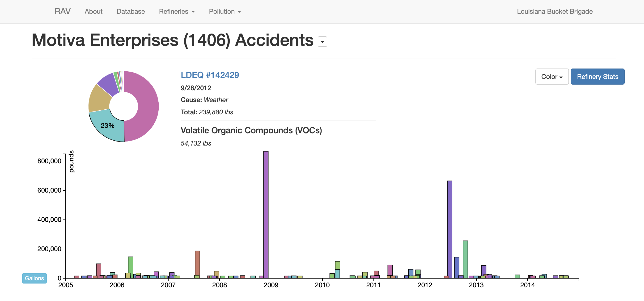Click the '9/28/2012' accident date
The height and width of the screenshot is (301, 644).
coord(196,88)
